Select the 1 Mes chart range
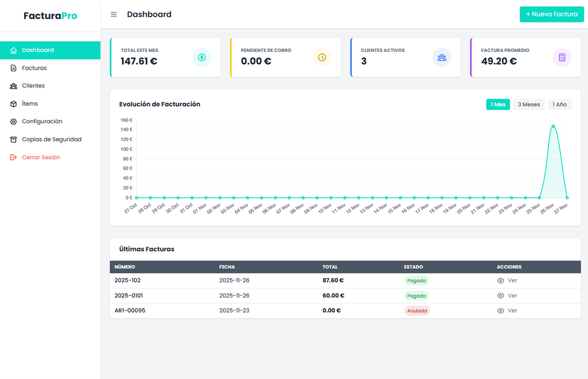Image resolution: width=588 pixels, height=379 pixels. click(x=498, y=104)
